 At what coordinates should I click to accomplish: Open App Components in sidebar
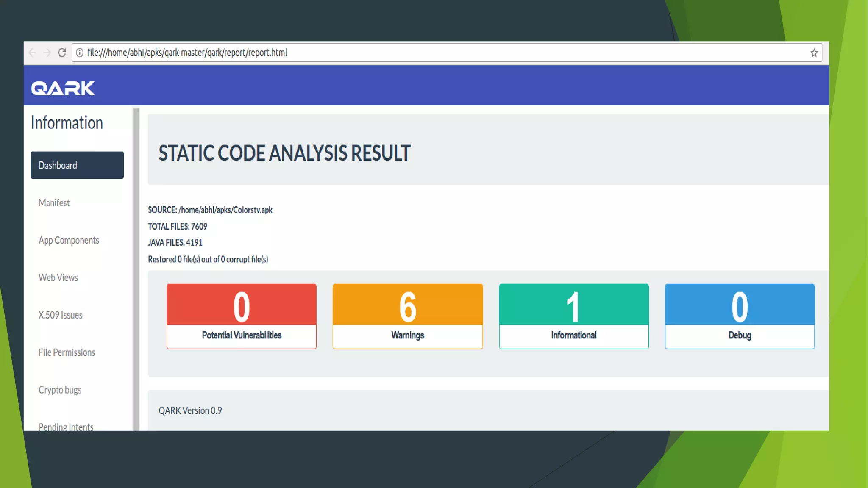[69, 240]
